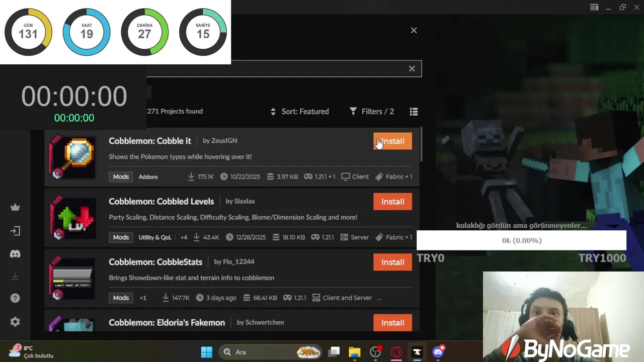Close the mod browser dialog
644x362 pixels.
pos(414,30)
